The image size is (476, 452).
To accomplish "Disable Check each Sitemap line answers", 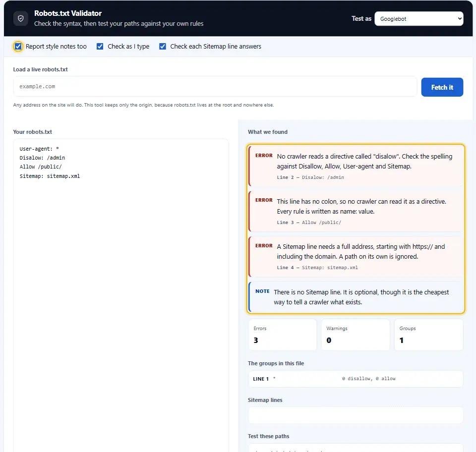I will point(163,47).
